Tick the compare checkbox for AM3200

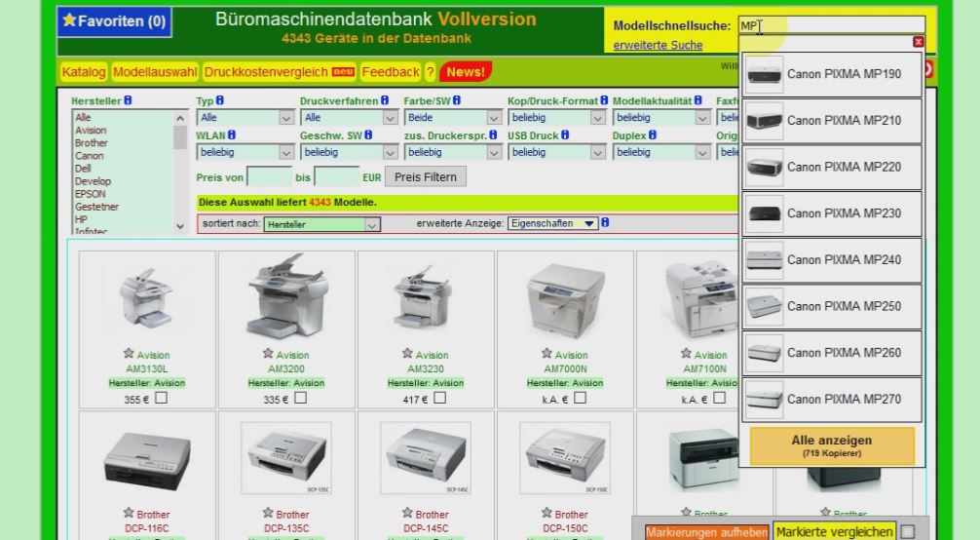tap(301, 398)
